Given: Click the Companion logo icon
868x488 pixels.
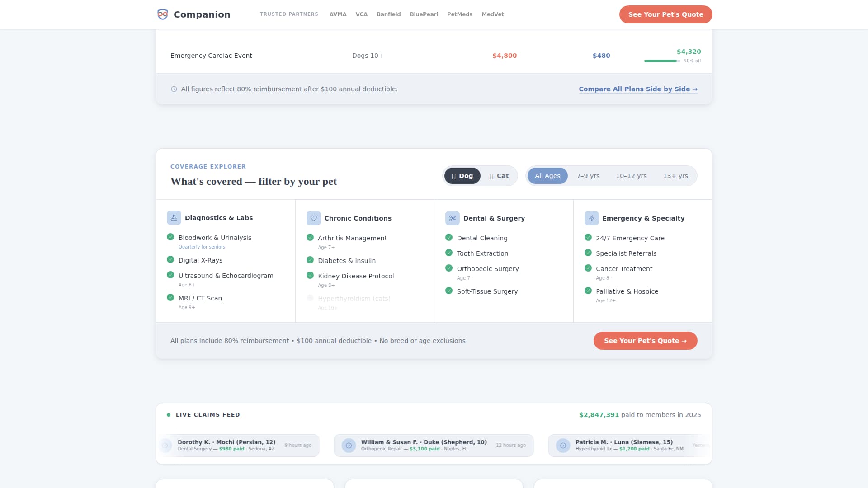Looking at the screenshot, I should coord(162,14).
